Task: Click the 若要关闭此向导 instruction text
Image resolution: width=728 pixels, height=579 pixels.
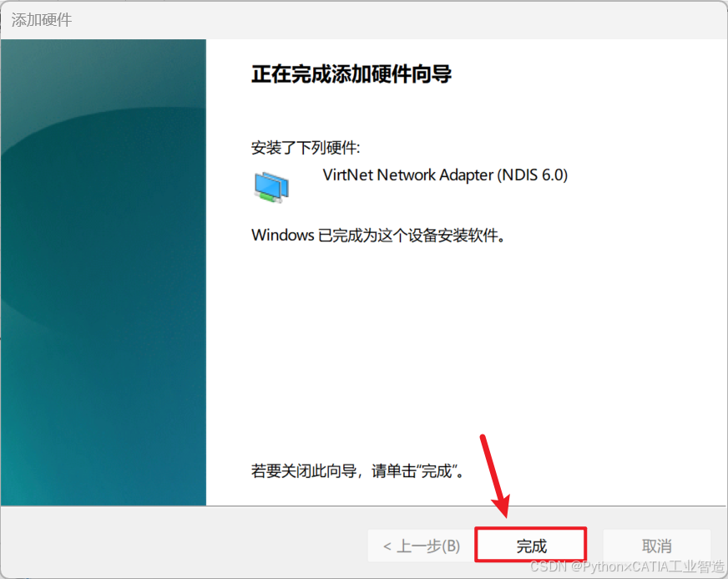Action: [x=357, y=470]
